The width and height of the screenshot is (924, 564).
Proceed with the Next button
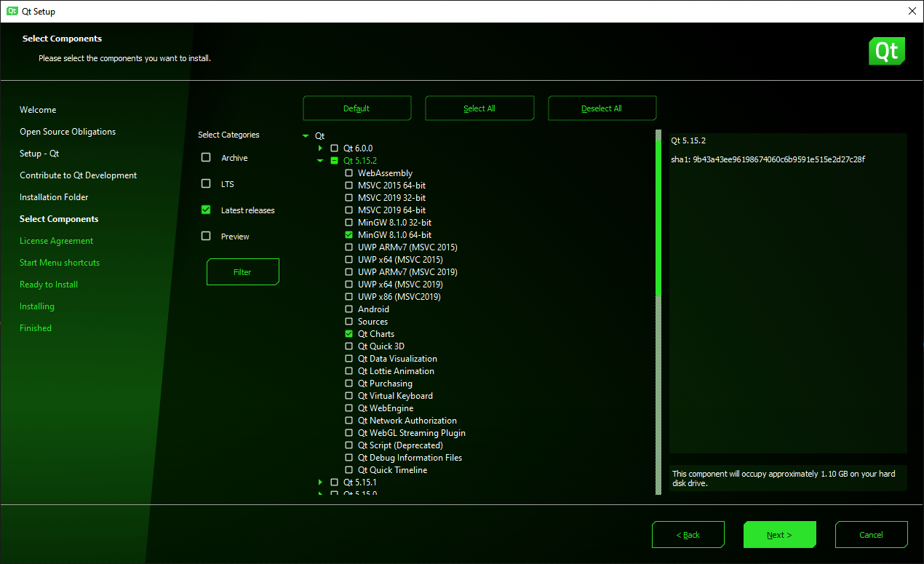(x=780, y=535)
